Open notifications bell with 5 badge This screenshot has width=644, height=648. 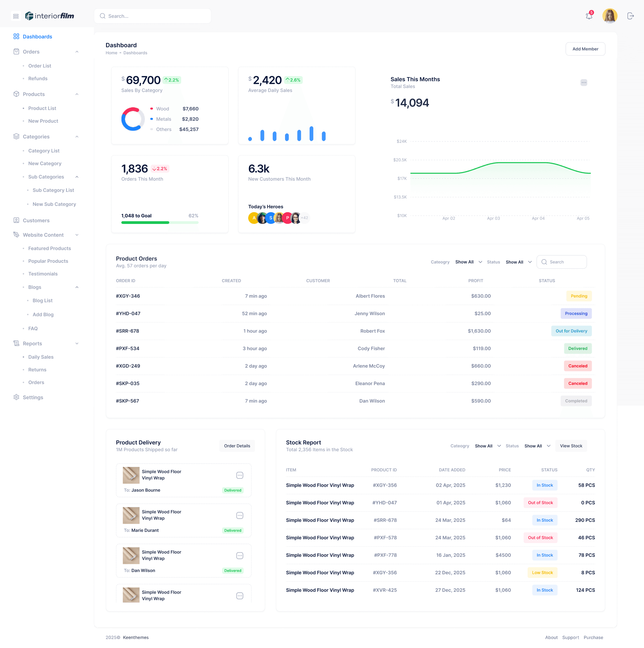(589, 16)
